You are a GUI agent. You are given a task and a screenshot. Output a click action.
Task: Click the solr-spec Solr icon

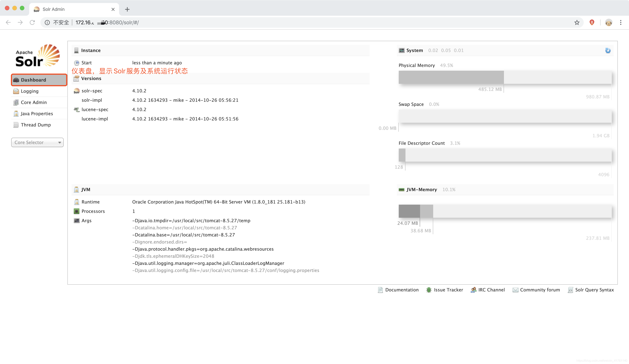pyautogui.click(x=76, y=91)
